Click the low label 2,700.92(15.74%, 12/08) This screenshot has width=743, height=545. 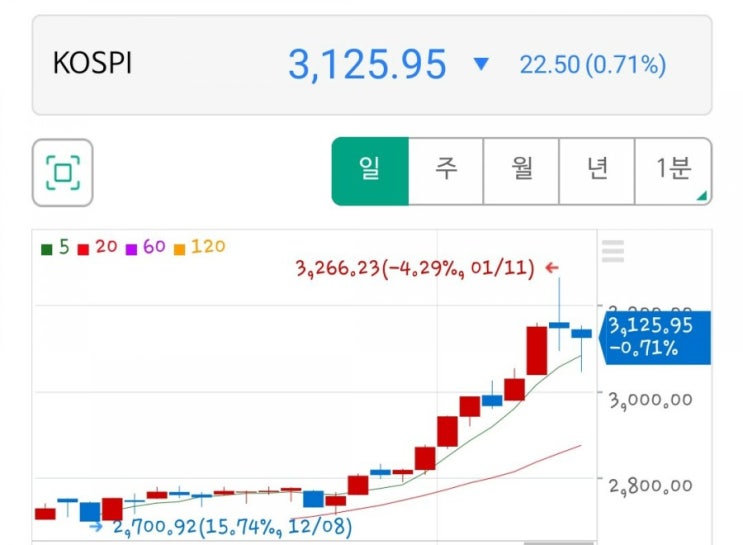pyautogui.click(x=232, y=527)
